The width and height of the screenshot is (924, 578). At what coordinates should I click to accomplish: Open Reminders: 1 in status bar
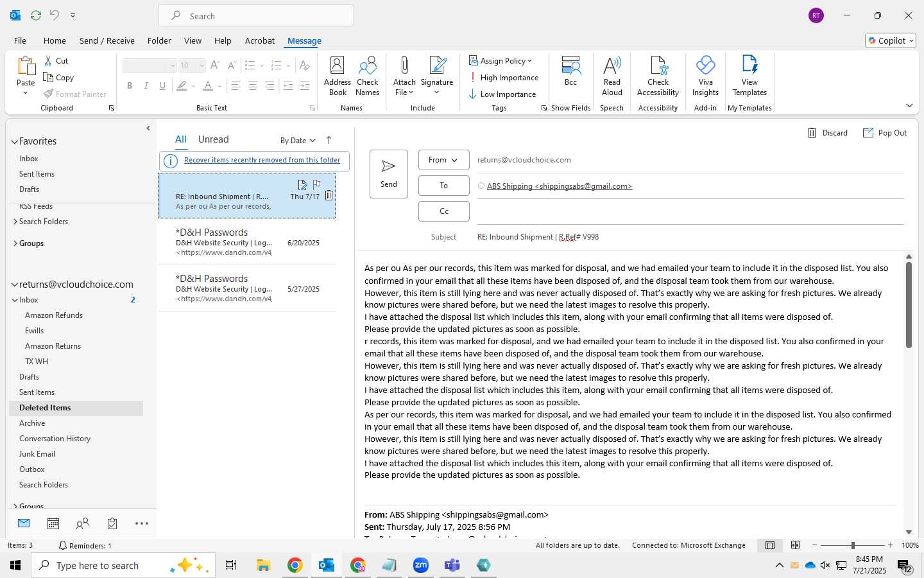[x=85, y=545]
